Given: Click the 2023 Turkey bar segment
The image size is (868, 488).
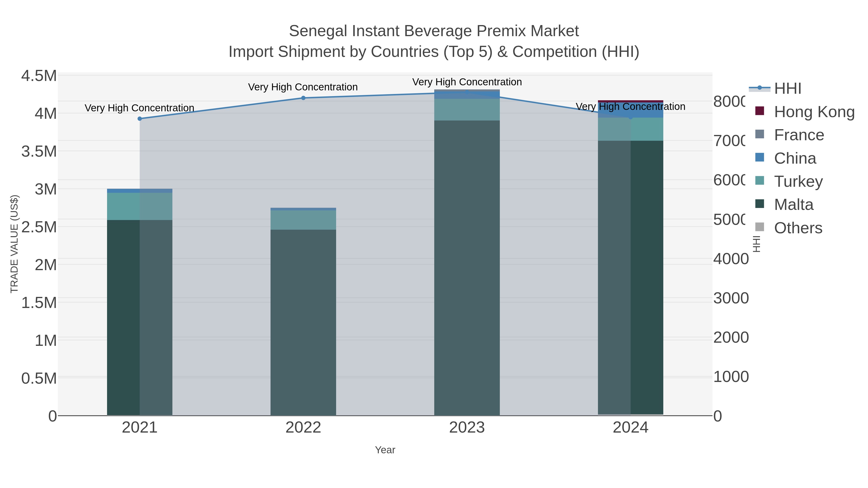Looking at the screenshot, I should click(467, 110).
